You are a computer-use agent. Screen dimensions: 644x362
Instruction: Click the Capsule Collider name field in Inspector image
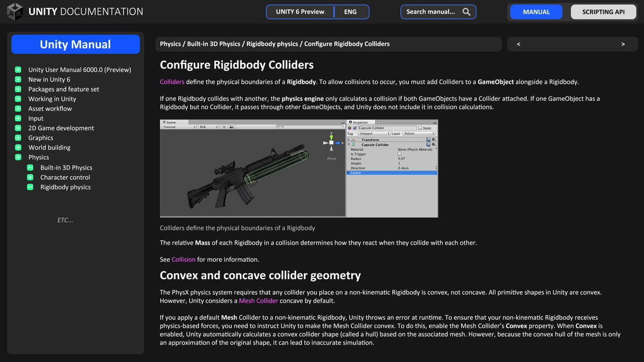point(386,128)
